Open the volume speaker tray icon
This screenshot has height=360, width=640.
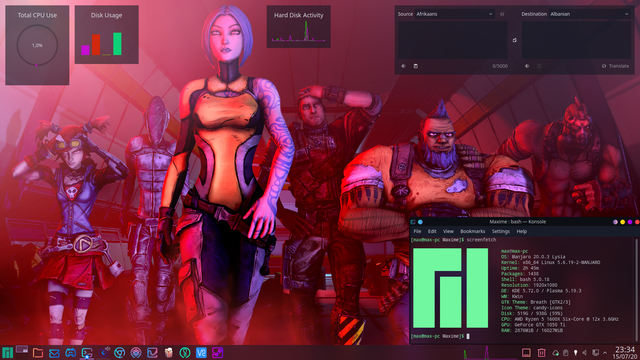[585, 353]
